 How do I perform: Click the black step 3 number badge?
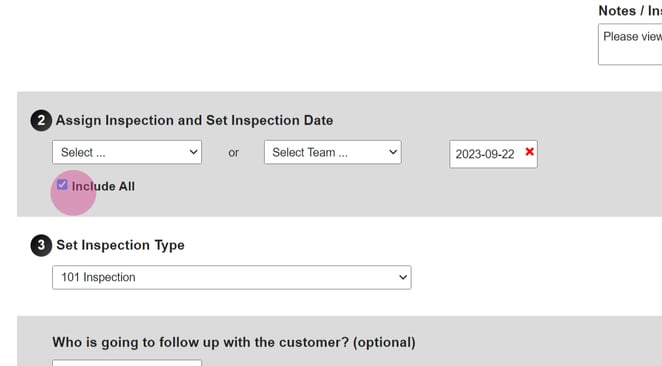click(x=41, y=245)
